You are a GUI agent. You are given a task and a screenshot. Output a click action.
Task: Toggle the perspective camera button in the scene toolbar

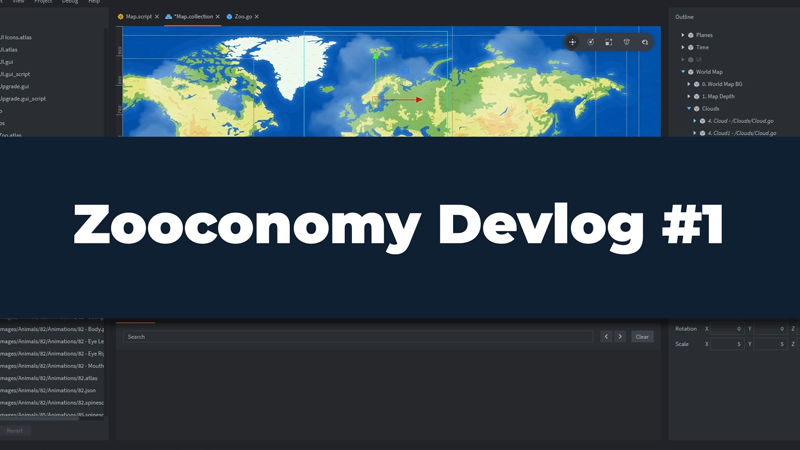pos(627,42)
